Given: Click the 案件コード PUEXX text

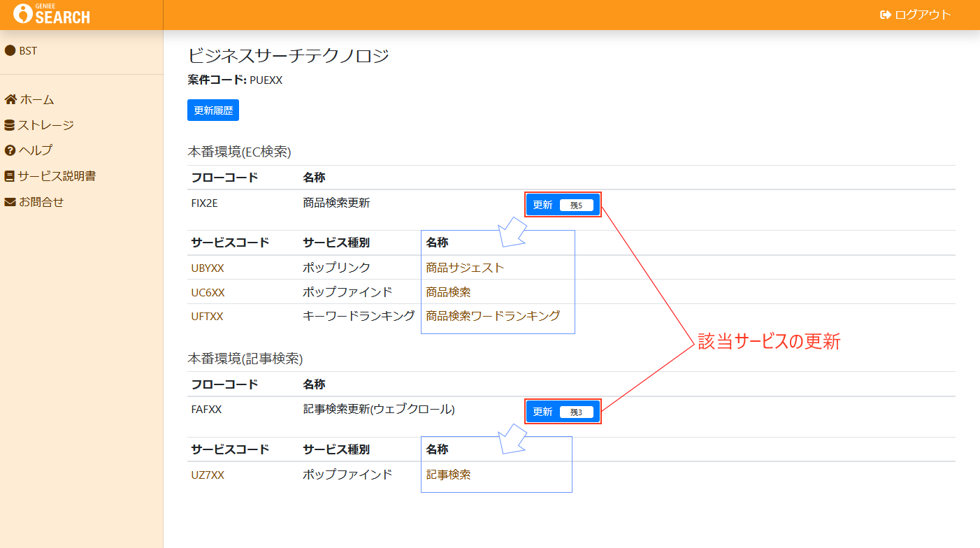Looking at the screenshot, I should 235,80.
